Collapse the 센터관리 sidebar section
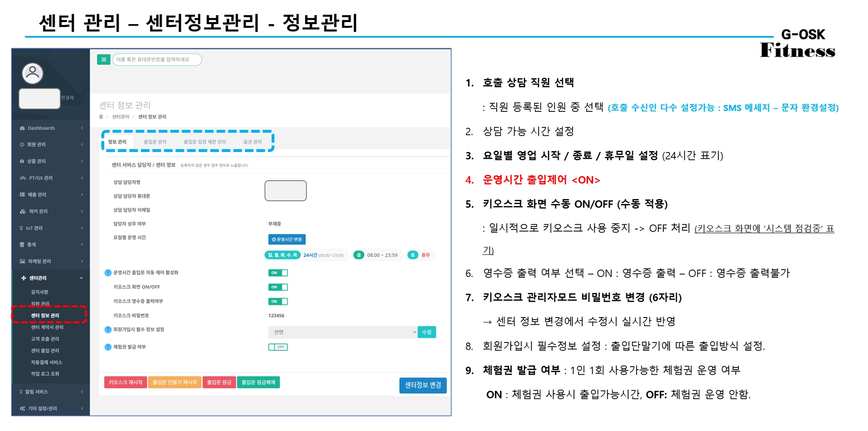This screenshot has height=431, width=868. 51,278
